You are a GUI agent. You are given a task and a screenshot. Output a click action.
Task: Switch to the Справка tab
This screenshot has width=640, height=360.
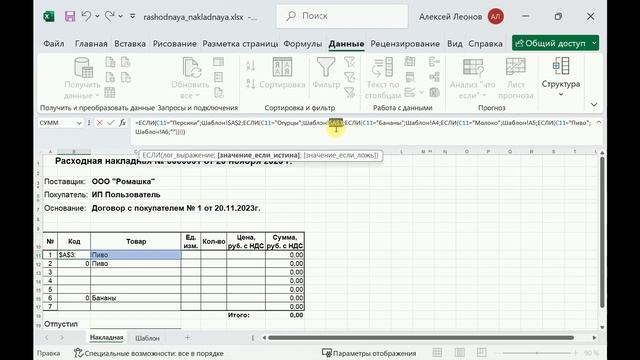pos(485,43)
